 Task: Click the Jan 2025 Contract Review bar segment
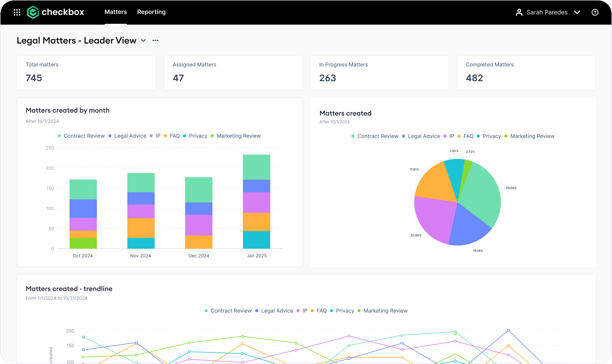tap(256, 167)
